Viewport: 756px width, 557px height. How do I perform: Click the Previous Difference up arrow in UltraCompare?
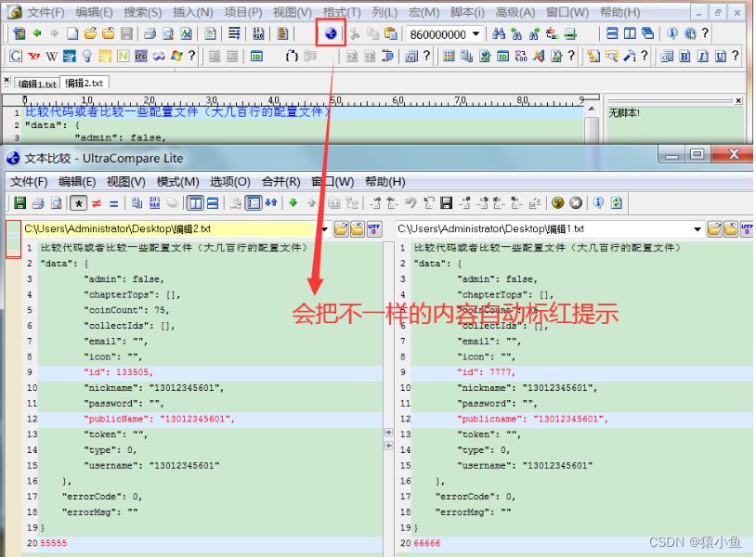pyautogui.click(x=312, y=203)
